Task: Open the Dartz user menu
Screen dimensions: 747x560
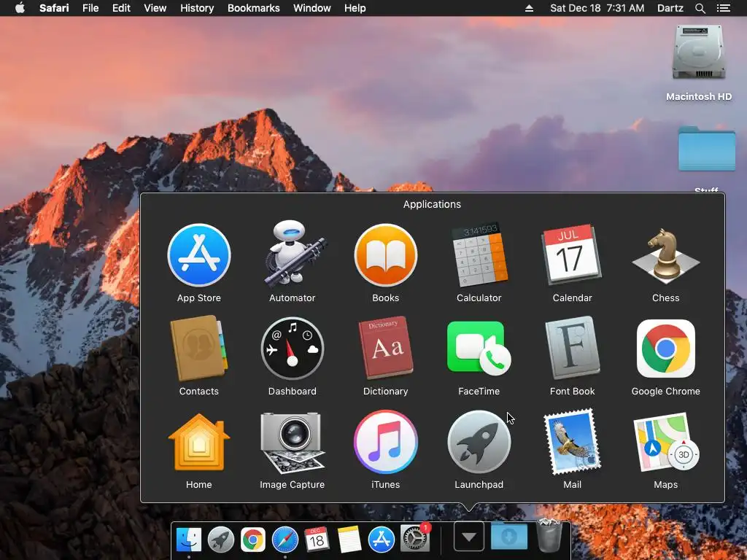Action: (x=670, y=8)
